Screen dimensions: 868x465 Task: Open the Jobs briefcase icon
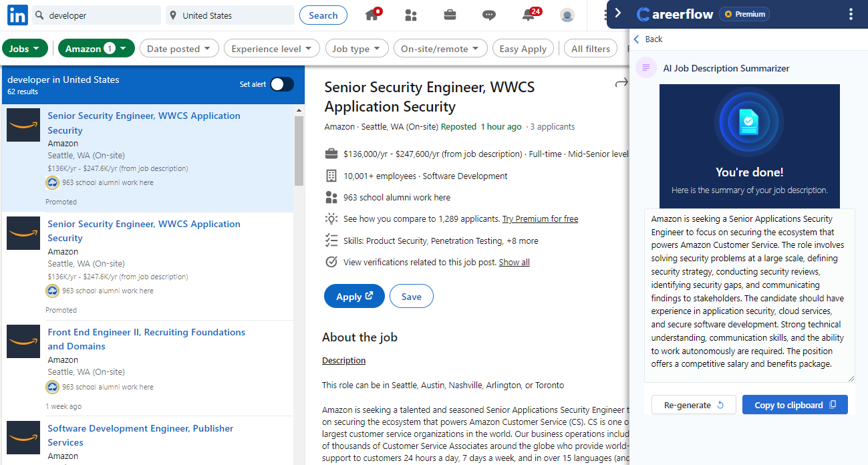coord(450,14)
